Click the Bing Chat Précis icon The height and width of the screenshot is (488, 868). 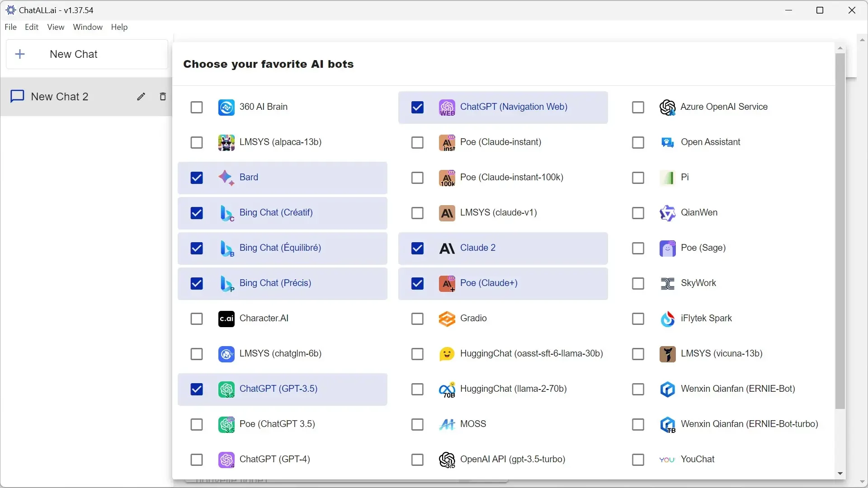[x=226, y=284]
